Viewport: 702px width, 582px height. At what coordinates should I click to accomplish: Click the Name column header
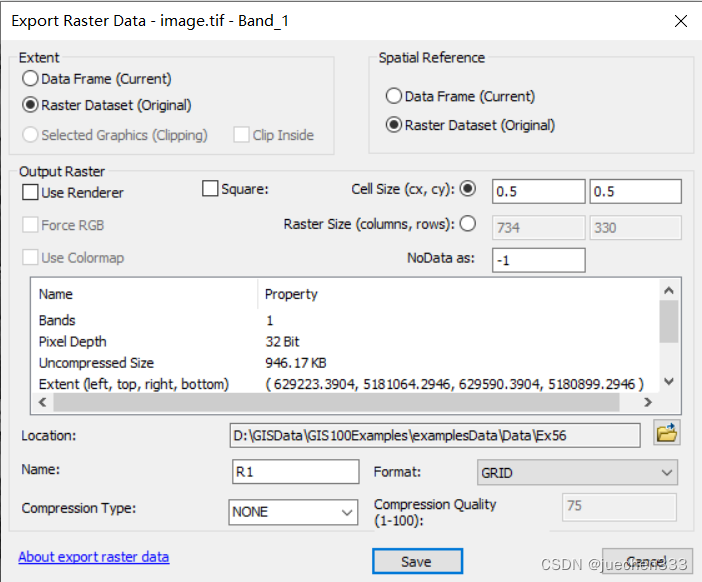[x=146, y=294]
